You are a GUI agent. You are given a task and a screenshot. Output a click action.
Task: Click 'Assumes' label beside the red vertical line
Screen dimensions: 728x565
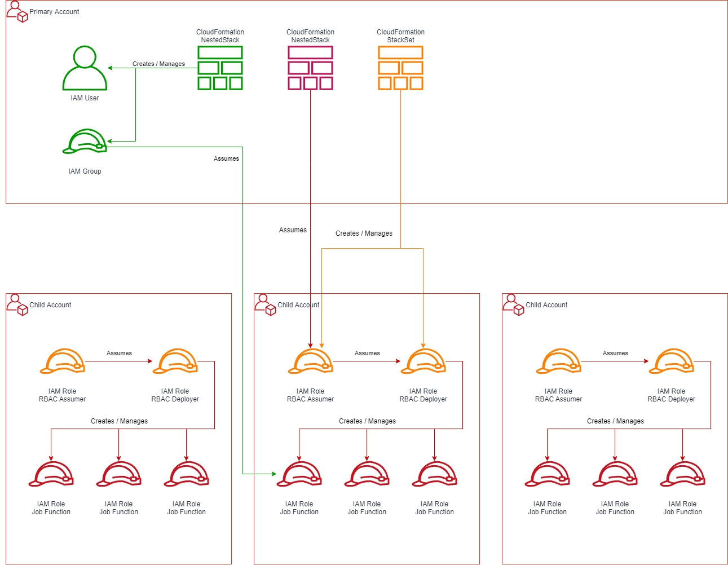pos(293,230)
